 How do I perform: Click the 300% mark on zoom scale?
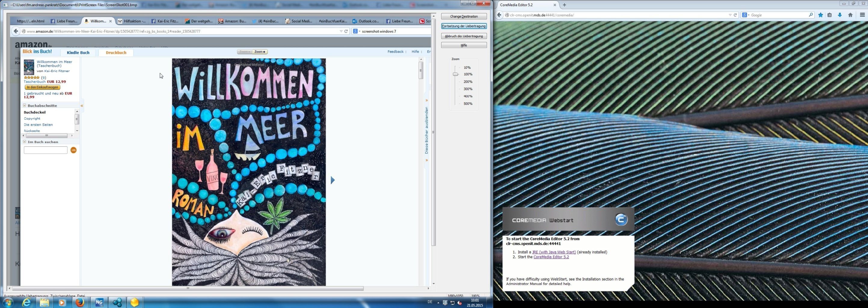[x=468, y=89]
